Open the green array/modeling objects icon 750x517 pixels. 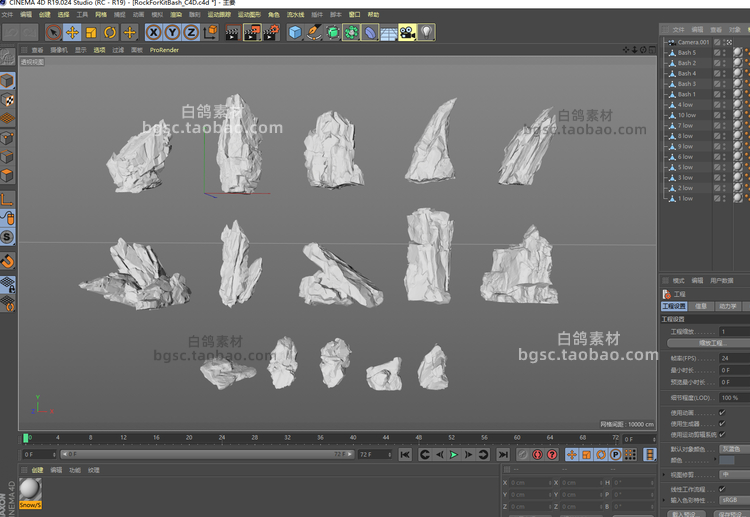351,33
